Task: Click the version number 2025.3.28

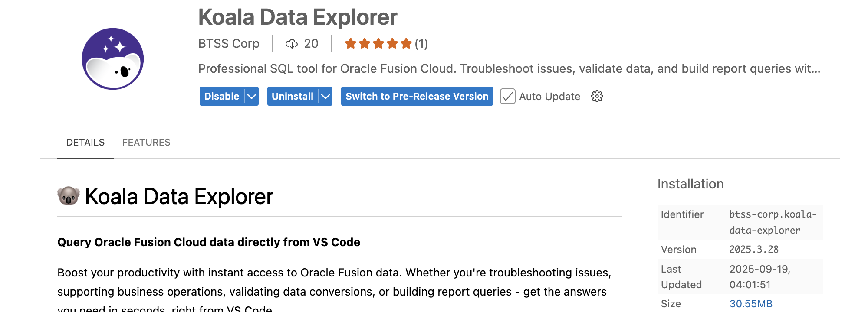Action: [754, 250]
